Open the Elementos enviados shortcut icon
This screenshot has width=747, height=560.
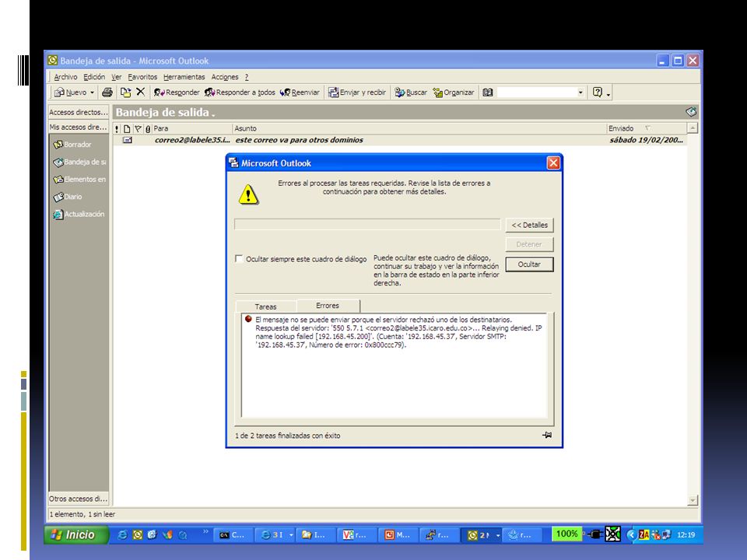(58, 180)
